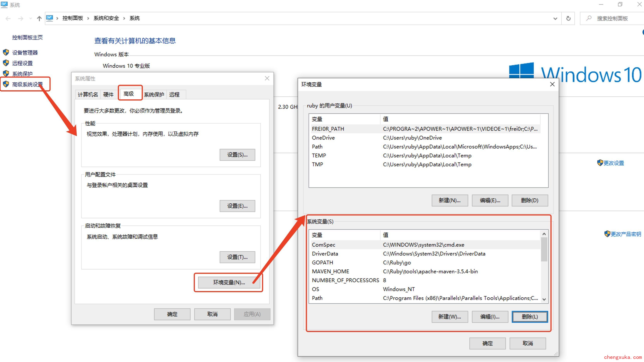Screen dimensions: 644x362
Task: Click 系统 breadcrumb segment
Action: click(x=134, y=18)
